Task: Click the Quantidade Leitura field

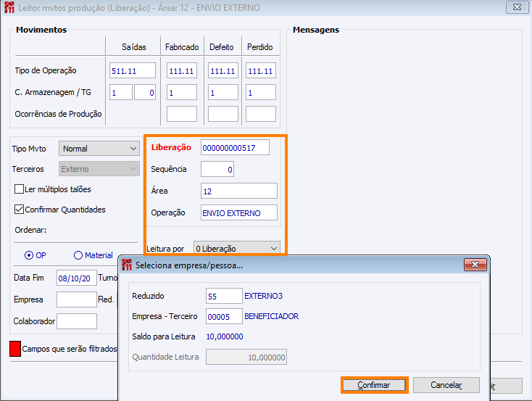Action: tap(246, 357)
